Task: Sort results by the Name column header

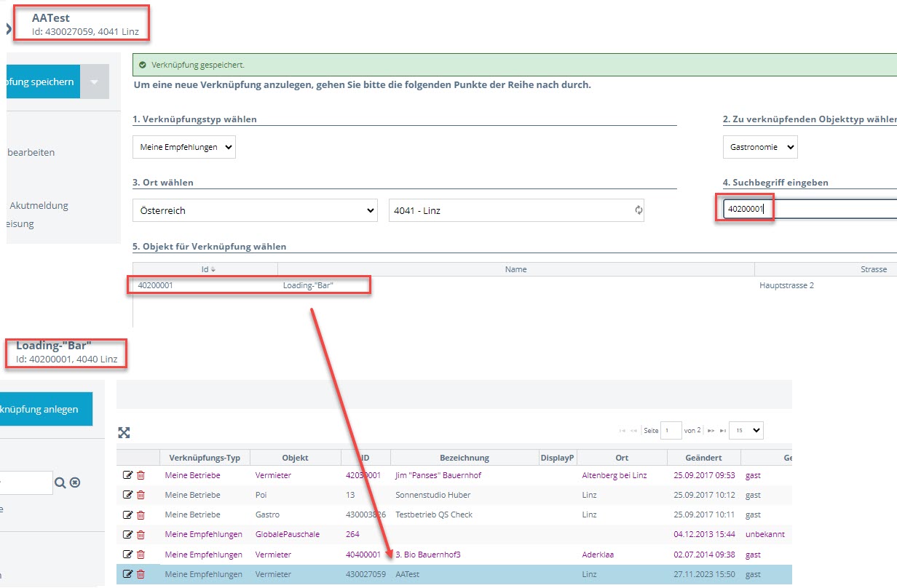Action: (x=515, y=269)
